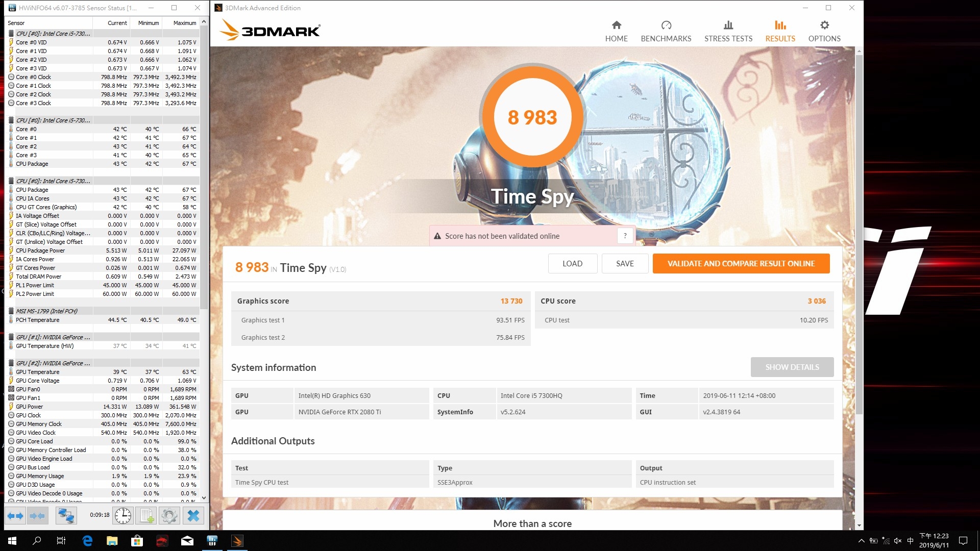The width and height of the screenshot is (980, 551).
Task: Click muted volume tray icon
Action: coord(898,541)
